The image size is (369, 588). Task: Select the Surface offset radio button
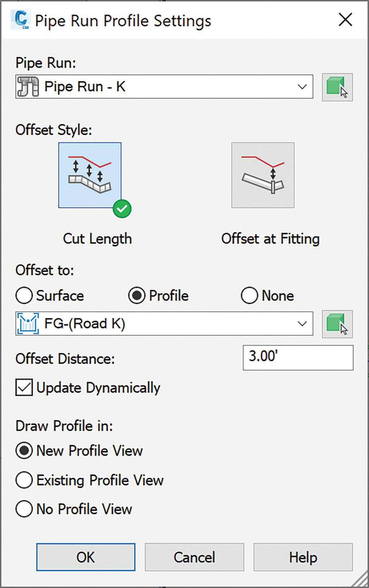(24, 296)
